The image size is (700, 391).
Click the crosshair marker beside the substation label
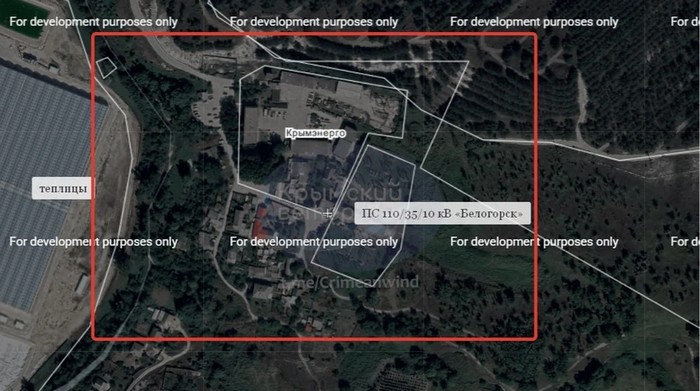click(328, 213)
